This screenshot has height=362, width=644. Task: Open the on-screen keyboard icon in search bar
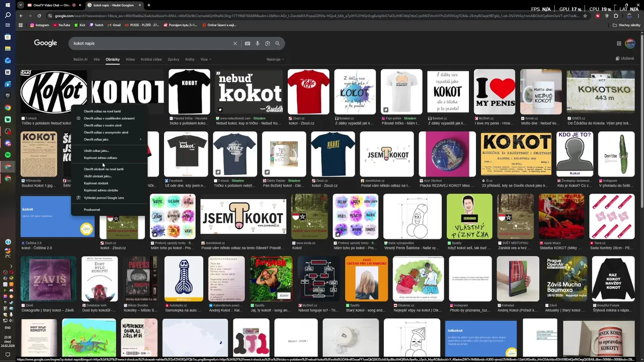coord(248,43)
